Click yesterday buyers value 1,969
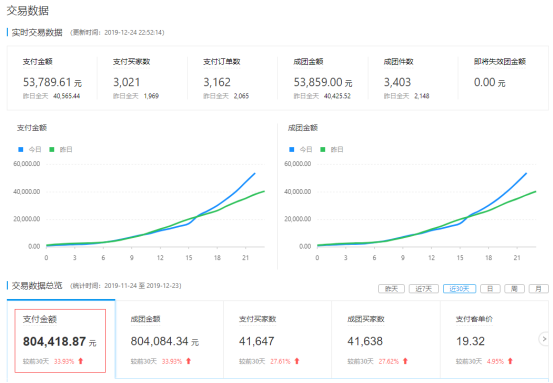Screen dimensions: 553x383 click(x=151, y=96)
